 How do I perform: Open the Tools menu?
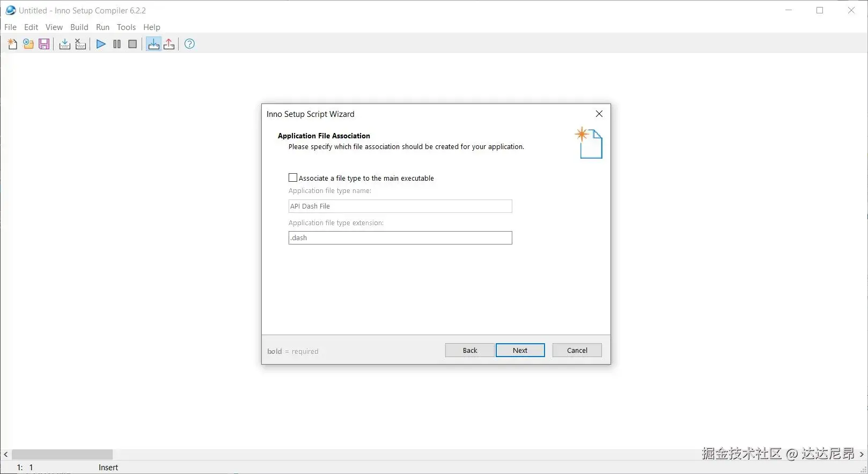click(126, 27)
